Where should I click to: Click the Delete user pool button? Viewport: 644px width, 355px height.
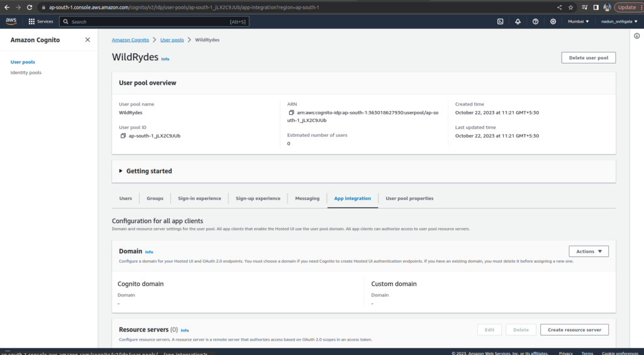pyautogui.click(x=588, y=58)
